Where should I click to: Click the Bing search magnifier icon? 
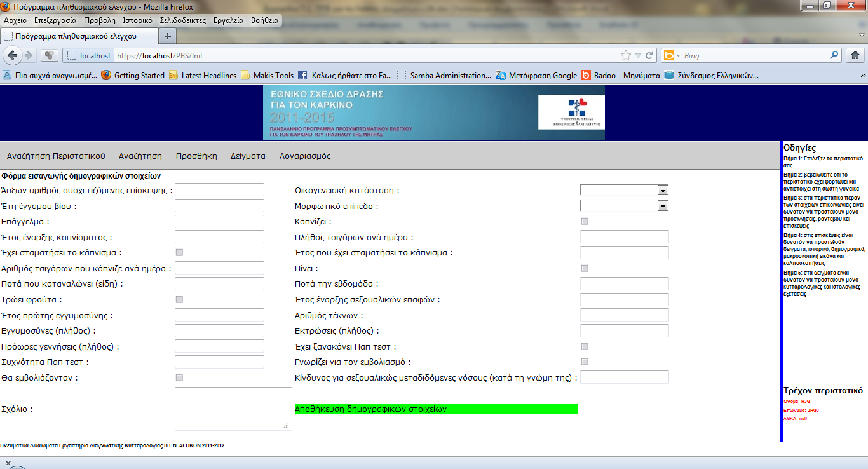(835, 55)
